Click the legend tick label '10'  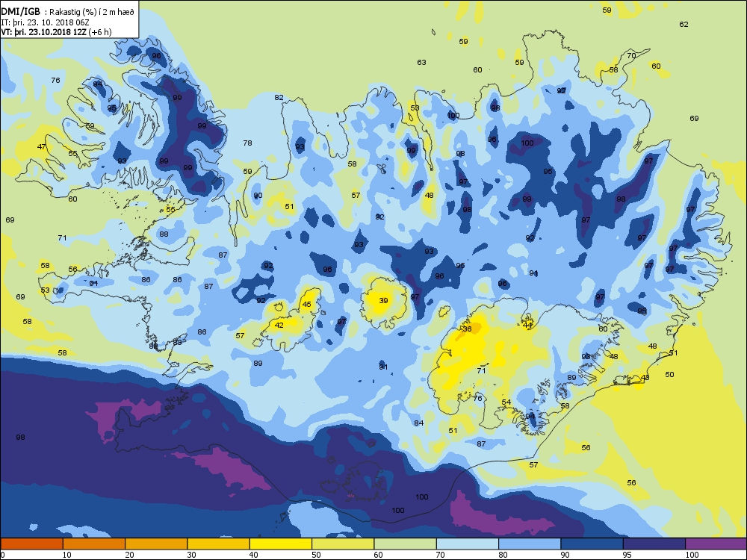tap(66, 555)
